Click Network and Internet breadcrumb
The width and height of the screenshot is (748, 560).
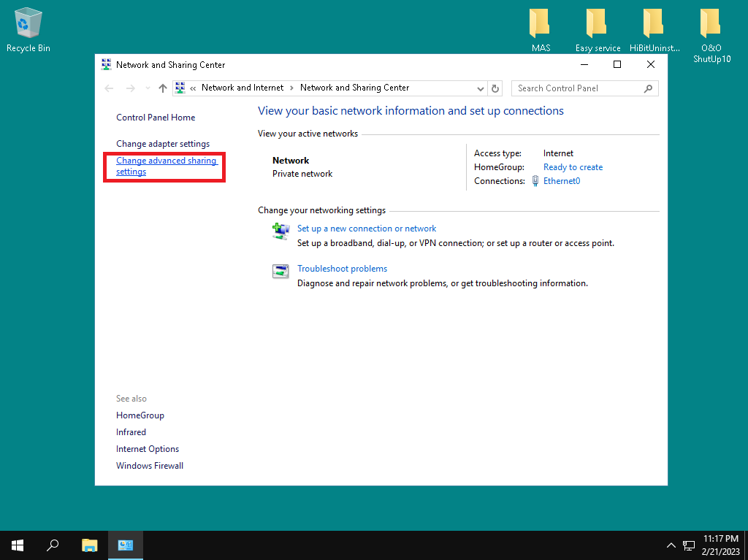tap(243, 88)
